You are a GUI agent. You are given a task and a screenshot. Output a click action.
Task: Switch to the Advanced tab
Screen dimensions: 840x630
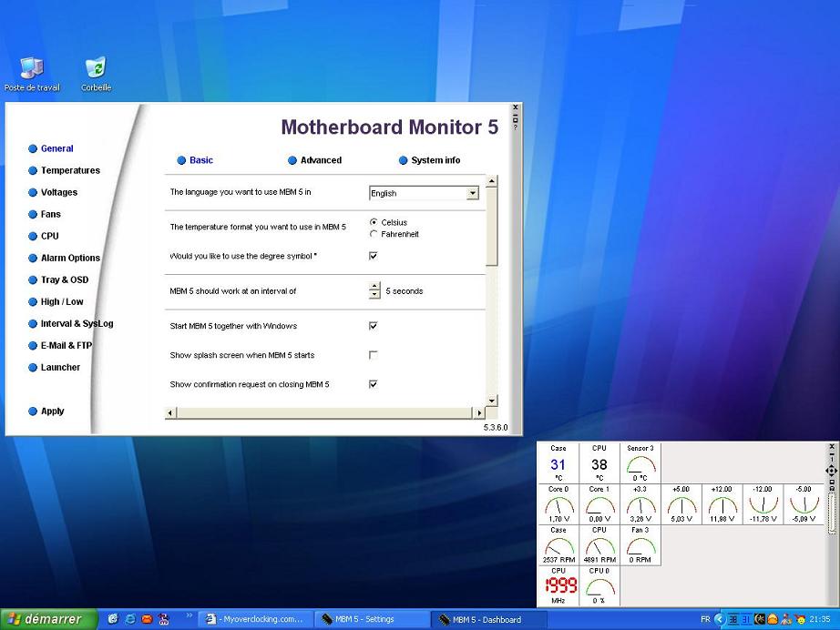(x=315, y=160)
